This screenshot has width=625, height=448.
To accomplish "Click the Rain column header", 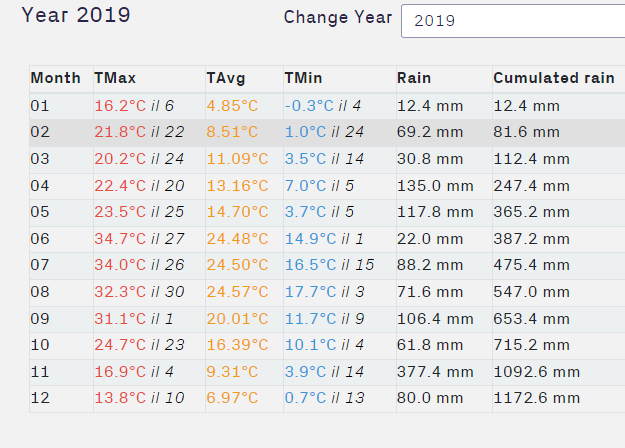I will (414, 78).
